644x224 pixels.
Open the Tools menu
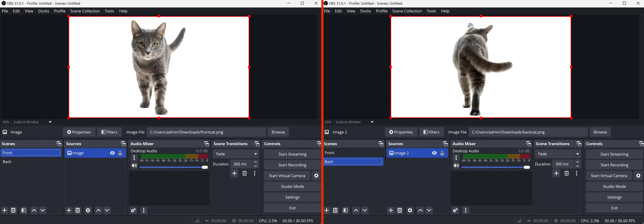pyautogui.click(x=109, y=11)
